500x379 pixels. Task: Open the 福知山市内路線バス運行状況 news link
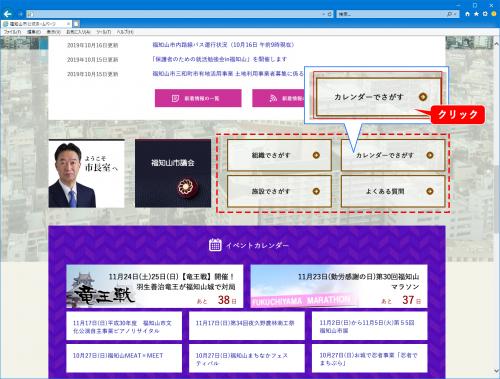tap(223, 45)
